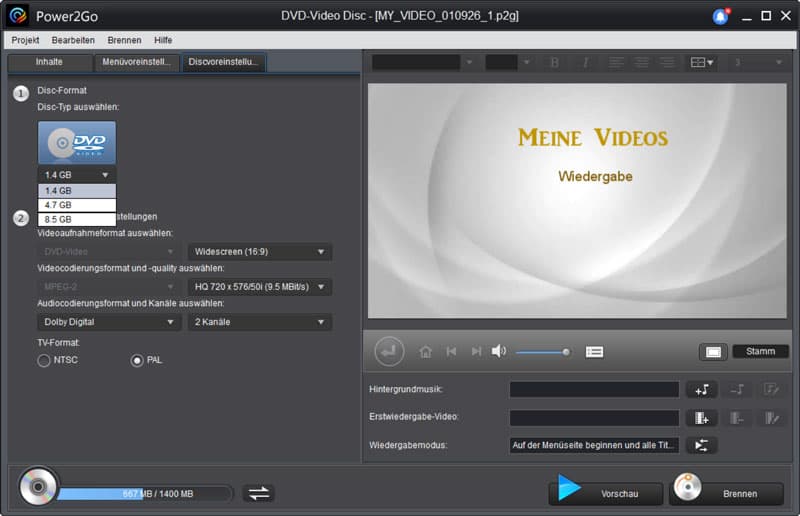
Task: Click the add first-play video icon
Action: [x=701, y=418]
